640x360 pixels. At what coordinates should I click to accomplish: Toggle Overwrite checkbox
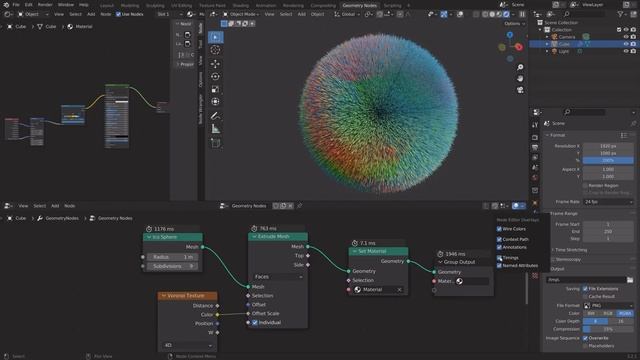pos(585,338)
